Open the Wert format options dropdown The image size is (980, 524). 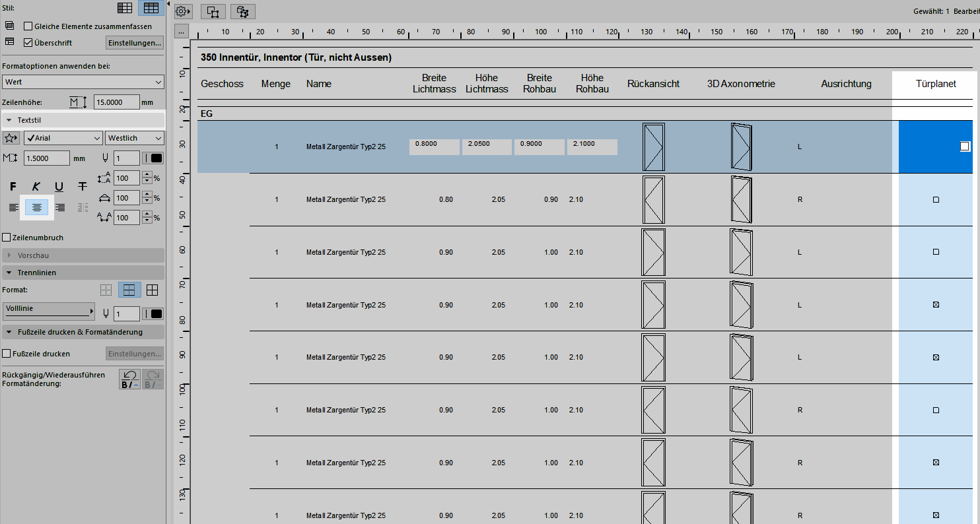click(x=83, y=82)
